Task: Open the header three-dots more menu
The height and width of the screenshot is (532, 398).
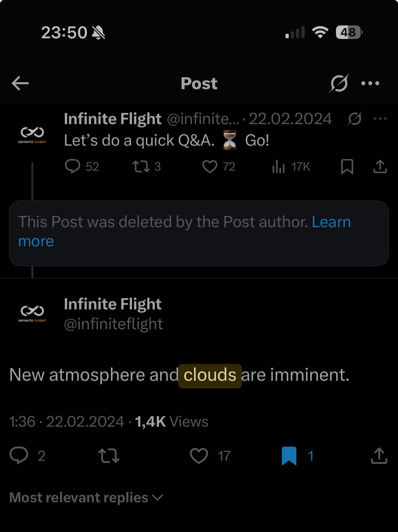Action: [x=370, y=83]
